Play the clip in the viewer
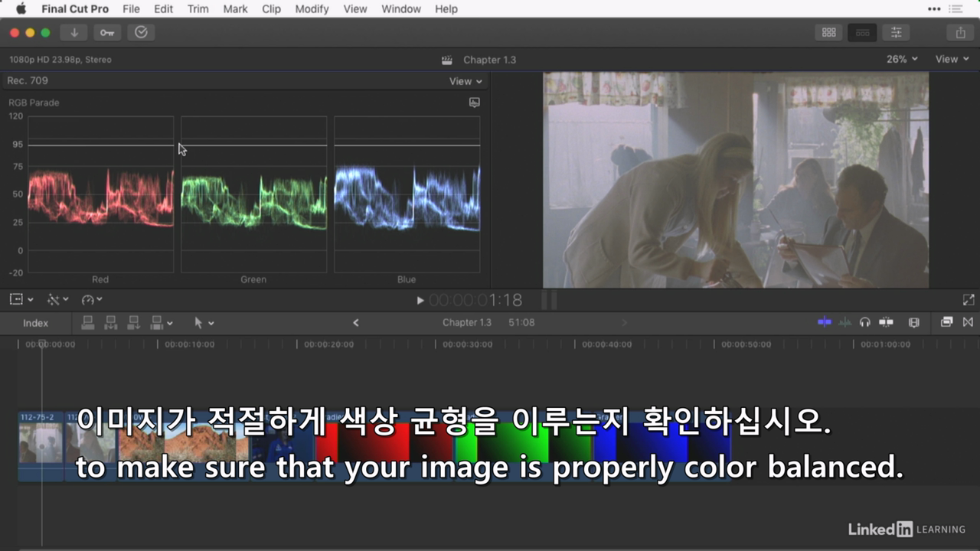 point(420,301)
